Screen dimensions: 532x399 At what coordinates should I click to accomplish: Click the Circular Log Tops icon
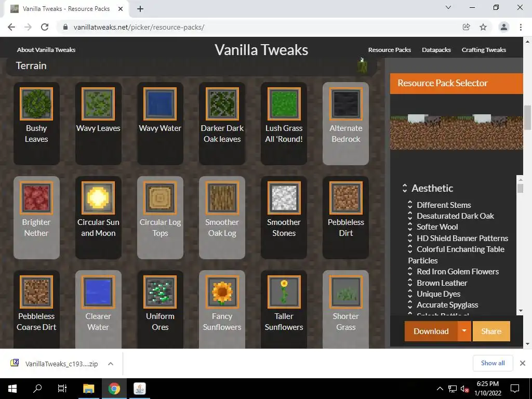[160, 198]
